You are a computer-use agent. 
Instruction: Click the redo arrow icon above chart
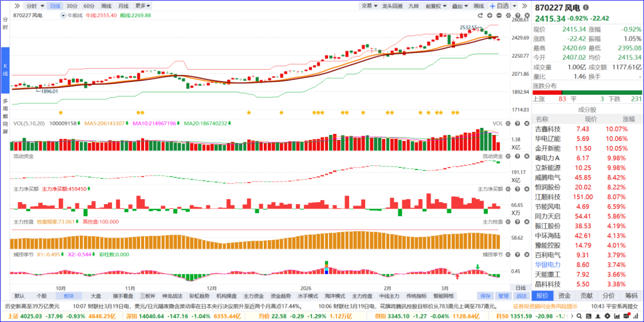click(x=480, y=15)
